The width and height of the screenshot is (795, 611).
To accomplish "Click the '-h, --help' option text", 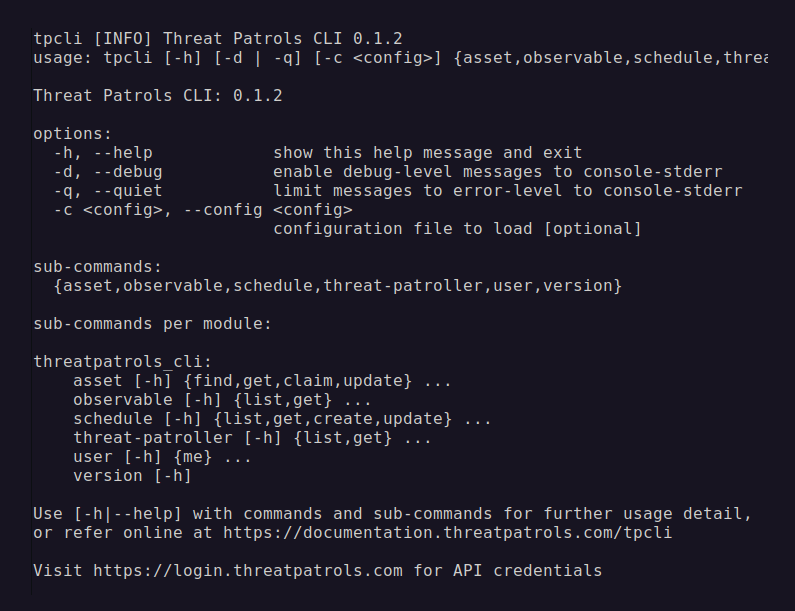I will [103, 153].
